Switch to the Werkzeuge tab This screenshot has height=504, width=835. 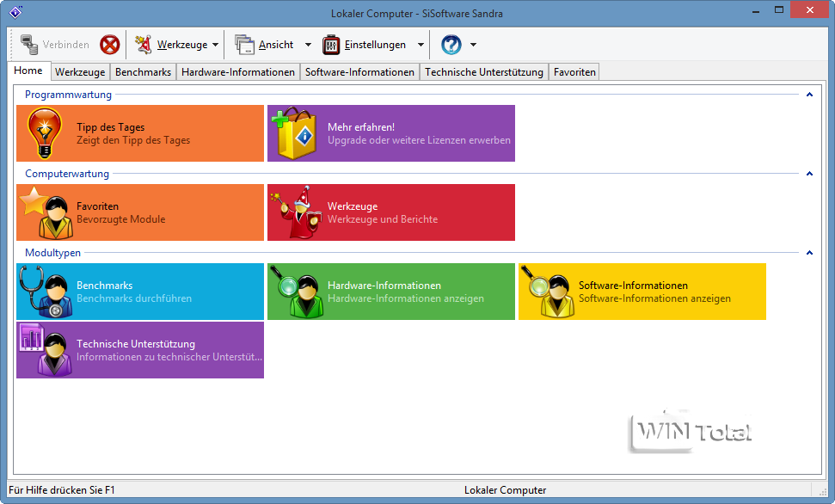click(80, 72)
